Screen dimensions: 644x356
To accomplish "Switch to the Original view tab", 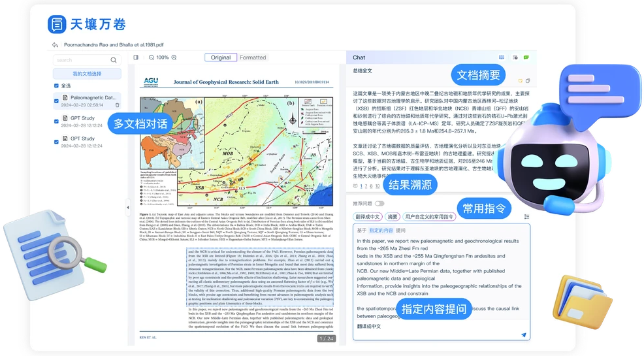I will (221, 57).
